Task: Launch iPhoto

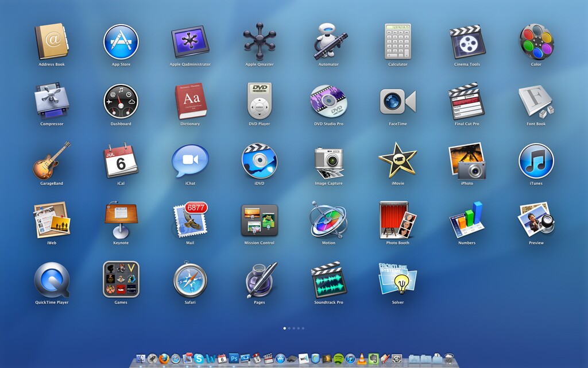Action: click(x=467, y=161)
